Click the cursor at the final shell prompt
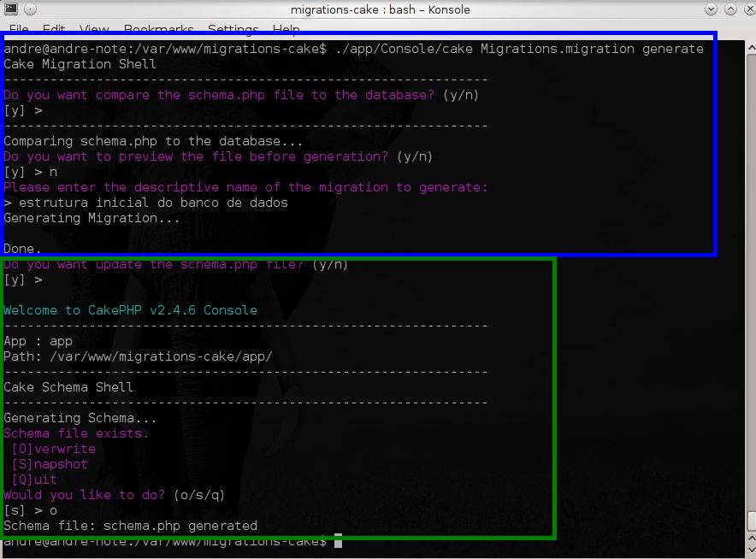756x559 pixels. [339, 541]
